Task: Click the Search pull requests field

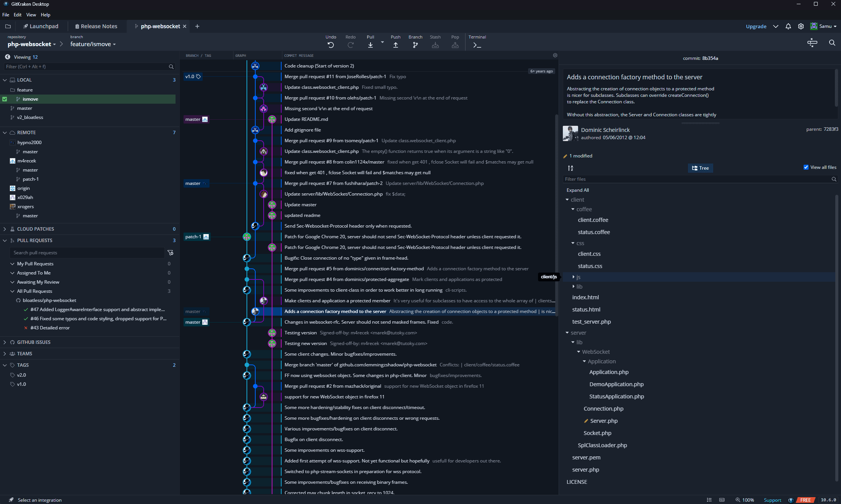Action: [87, 253]
